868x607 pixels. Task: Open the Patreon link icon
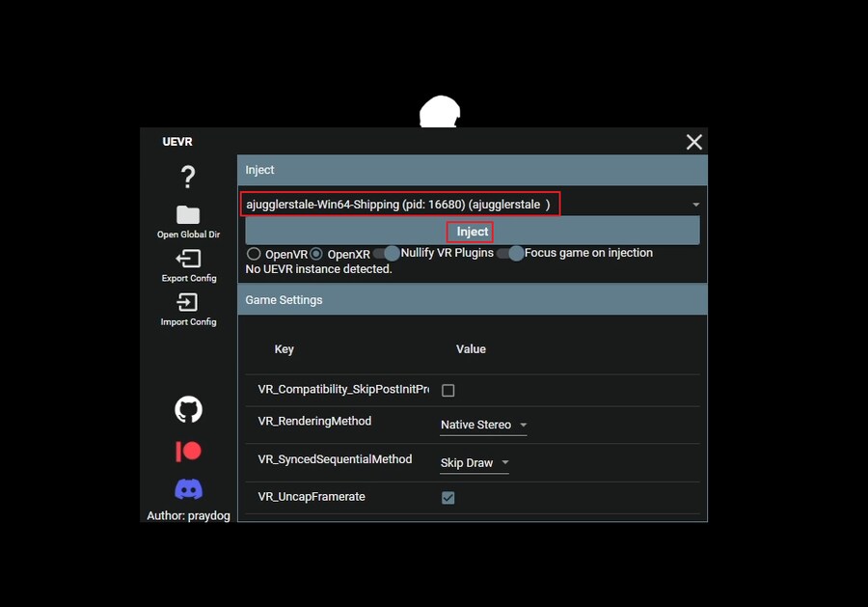point(188,452)
